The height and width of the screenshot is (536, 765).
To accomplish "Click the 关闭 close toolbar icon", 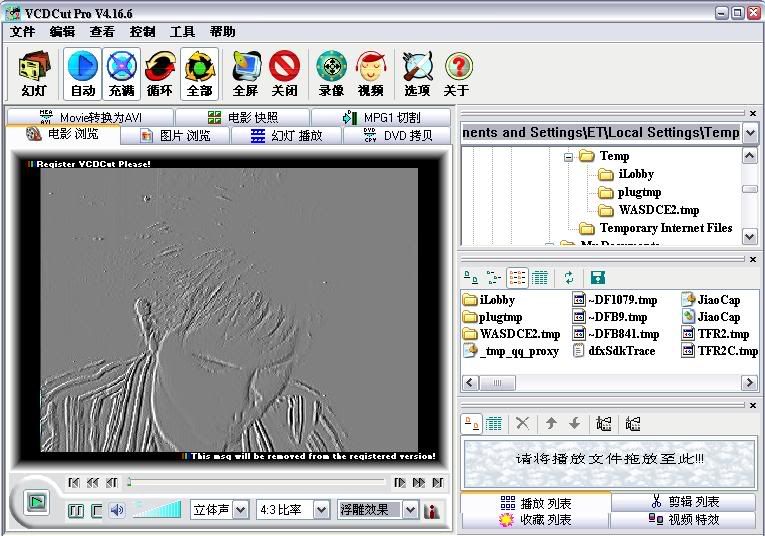I will click(x=284, y=74).
